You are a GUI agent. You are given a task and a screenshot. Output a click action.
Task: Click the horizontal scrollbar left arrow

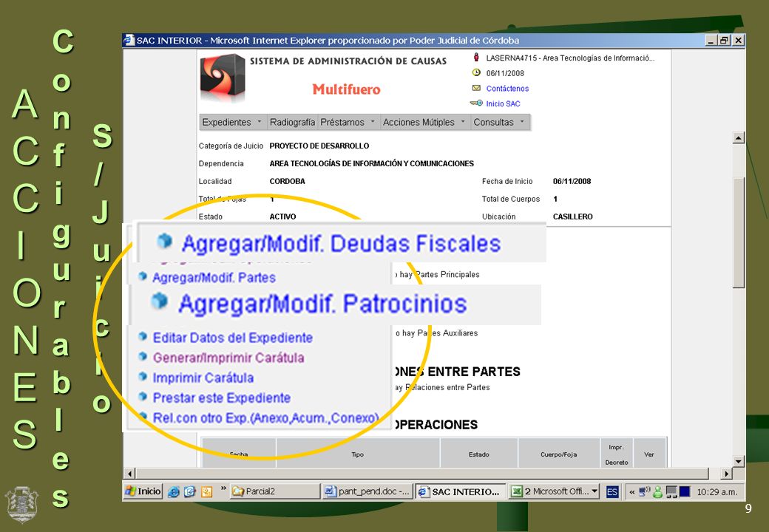coord(130,473)
